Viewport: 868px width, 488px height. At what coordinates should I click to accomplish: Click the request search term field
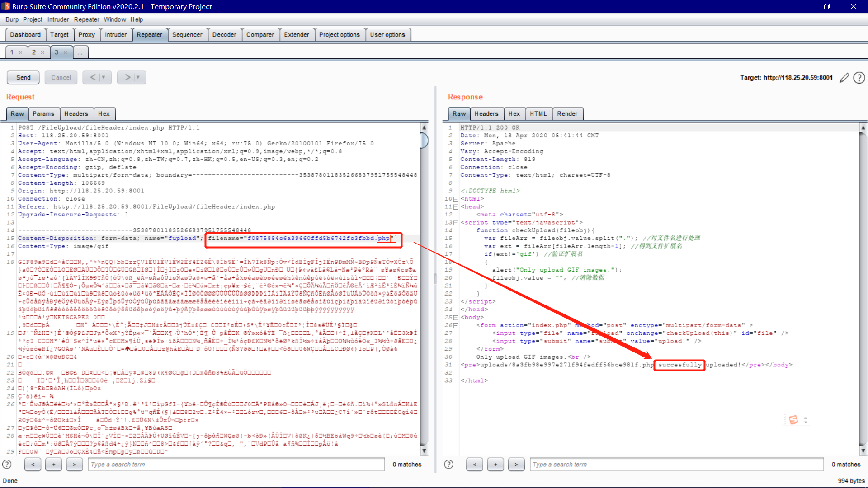pos(236,465)
